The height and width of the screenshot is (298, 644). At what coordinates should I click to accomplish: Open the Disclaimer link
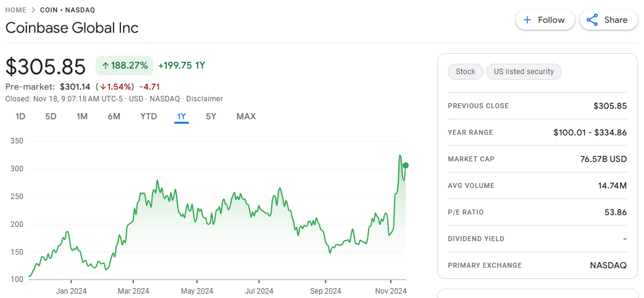coord(204,99)
